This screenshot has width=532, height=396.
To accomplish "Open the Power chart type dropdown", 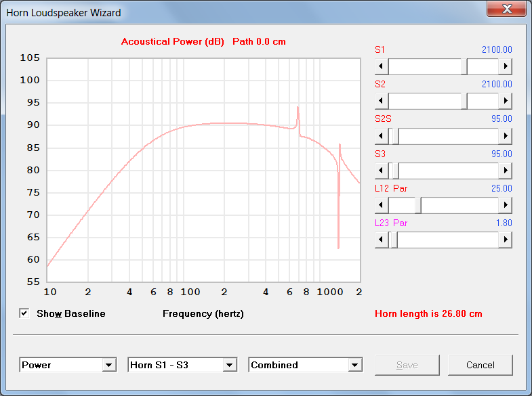I will tap(109, 365).
